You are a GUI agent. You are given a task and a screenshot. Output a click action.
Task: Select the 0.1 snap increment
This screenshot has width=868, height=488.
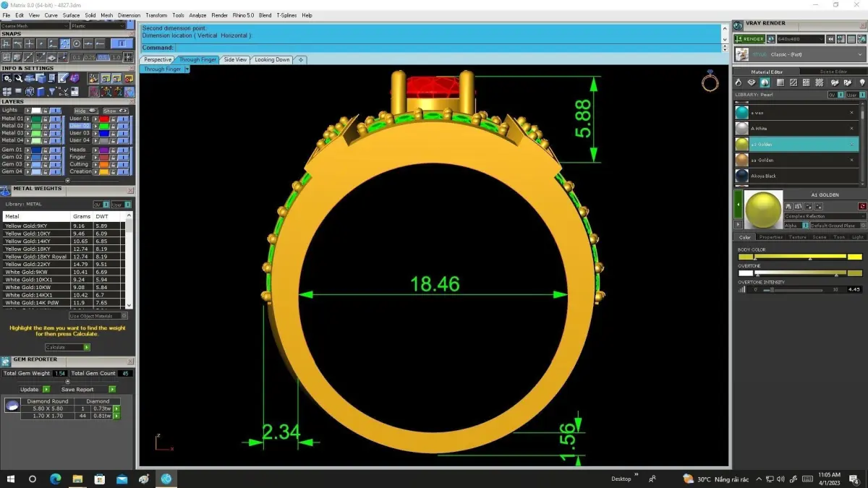[x=77, y=58]
